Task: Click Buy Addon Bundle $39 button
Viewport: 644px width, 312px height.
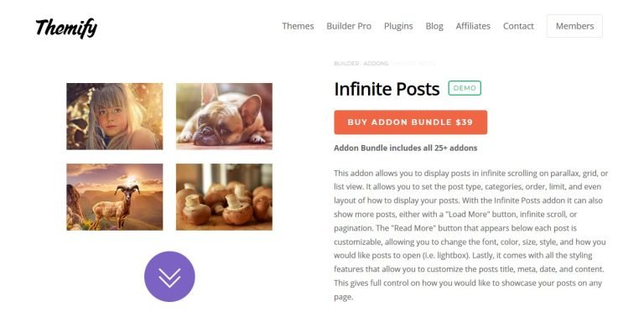Action: 410,122
